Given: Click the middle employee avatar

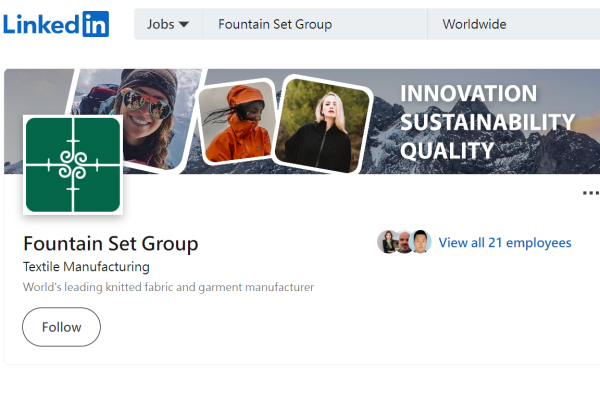Looking at the screenshot, I should click(404, 242).
